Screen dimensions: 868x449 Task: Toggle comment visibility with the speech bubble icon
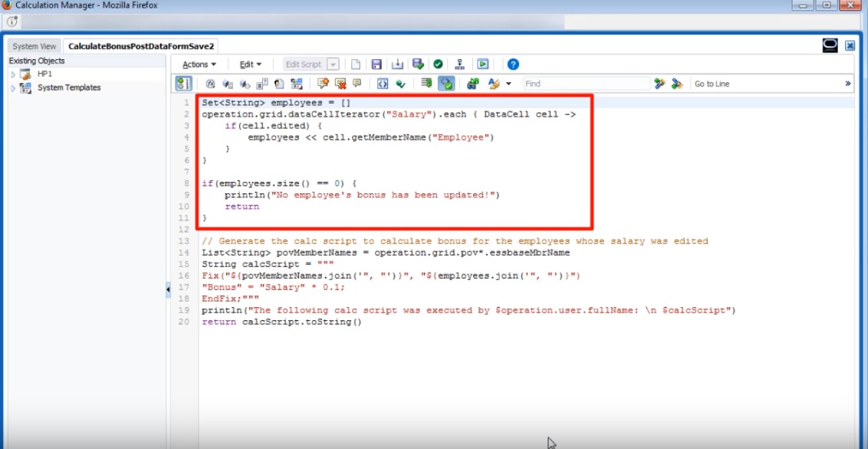[x=357, y=84]
